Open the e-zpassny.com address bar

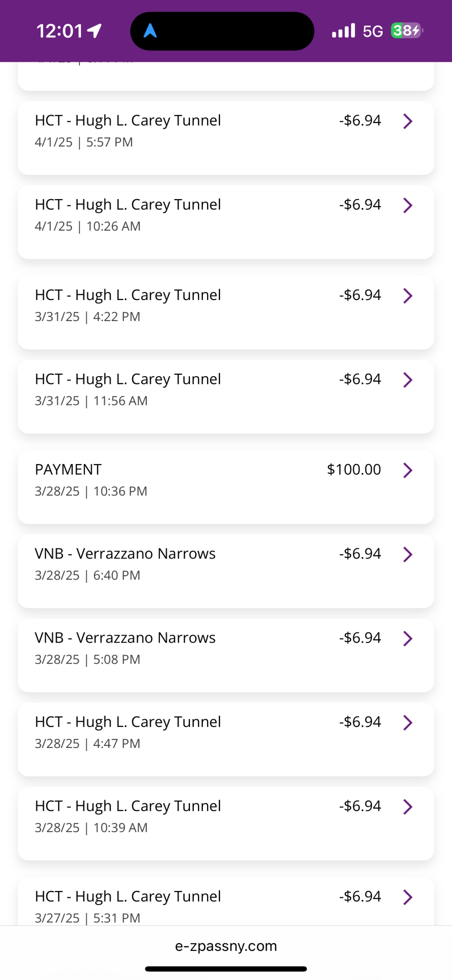[226, 946]
